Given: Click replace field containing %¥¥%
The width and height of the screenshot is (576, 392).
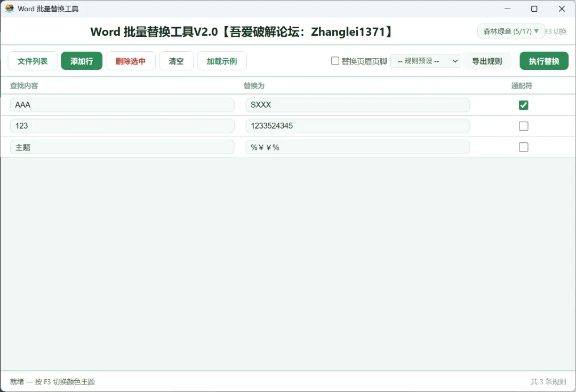Looking at the screenshot, I should [x=358, y=147].
